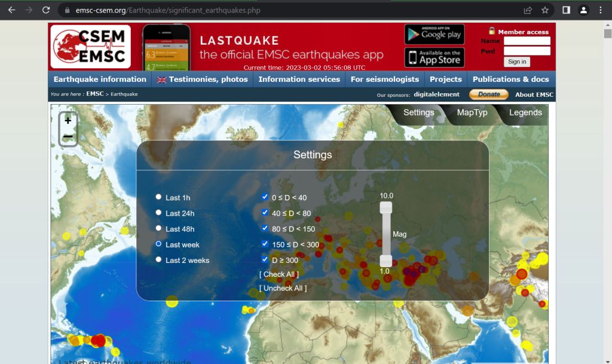The image size is (612, 364).
Task: Click the Uncheck All link
Action: 283,288
